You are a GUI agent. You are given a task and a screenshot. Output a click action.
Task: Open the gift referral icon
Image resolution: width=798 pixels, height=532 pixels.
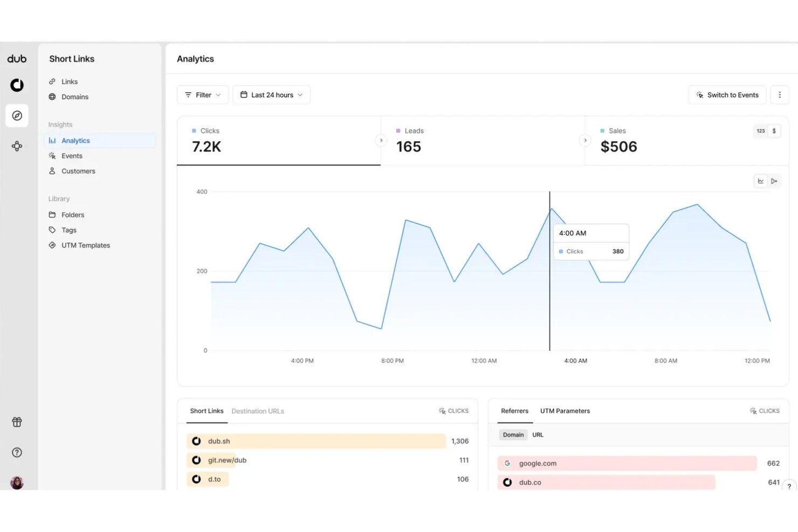pyautogui.click(x=17, y=422)
